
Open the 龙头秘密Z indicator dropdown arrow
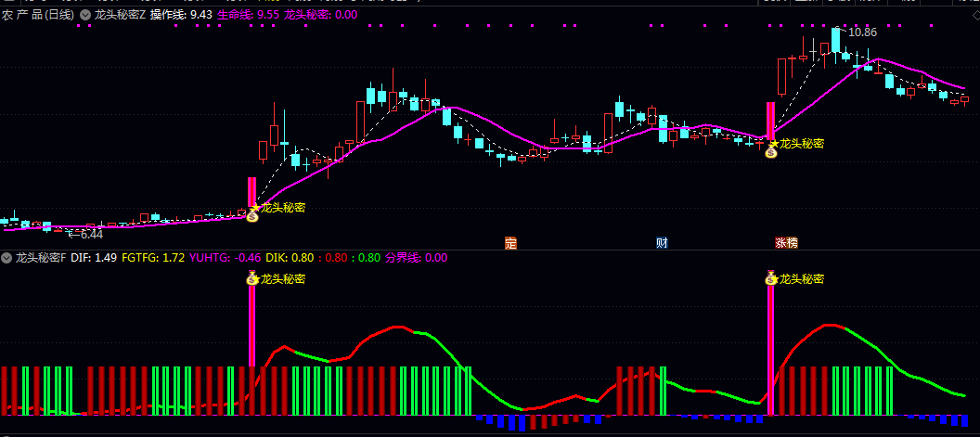tap(85, 14)
